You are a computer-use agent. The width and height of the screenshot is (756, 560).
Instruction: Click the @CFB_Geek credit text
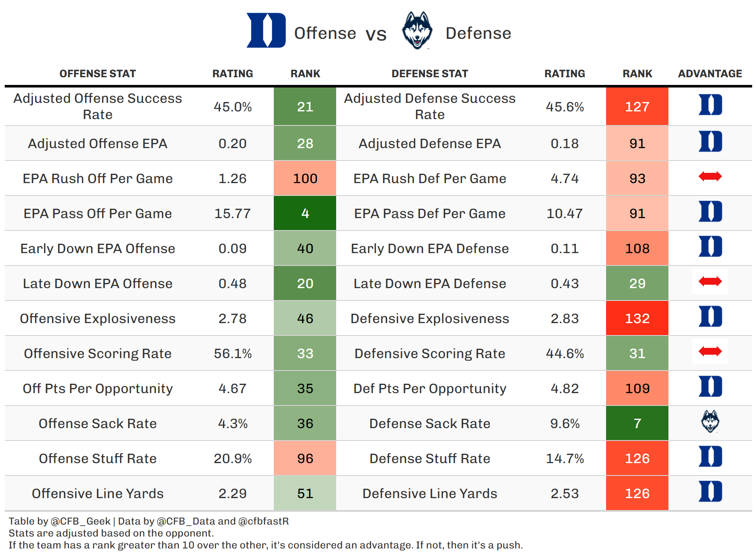[80, 521]
